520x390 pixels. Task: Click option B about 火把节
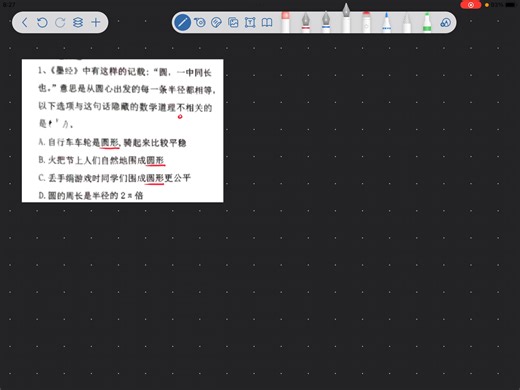click(x=101, y=160)
